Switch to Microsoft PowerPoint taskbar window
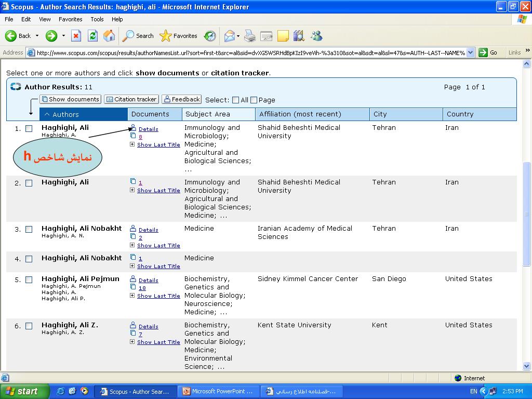 tap(219, 391)
